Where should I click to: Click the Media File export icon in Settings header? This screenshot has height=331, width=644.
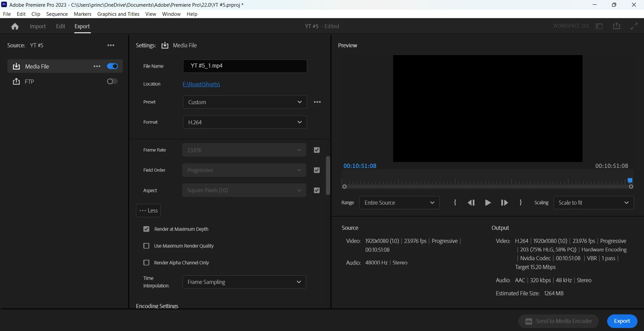(x=165, y=45)
